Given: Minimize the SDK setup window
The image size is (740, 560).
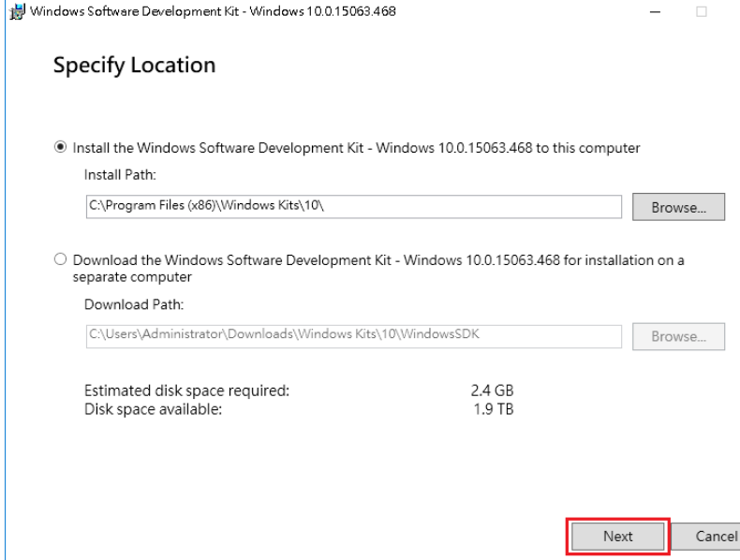Looking at the screenshot, I should [655, 12].
